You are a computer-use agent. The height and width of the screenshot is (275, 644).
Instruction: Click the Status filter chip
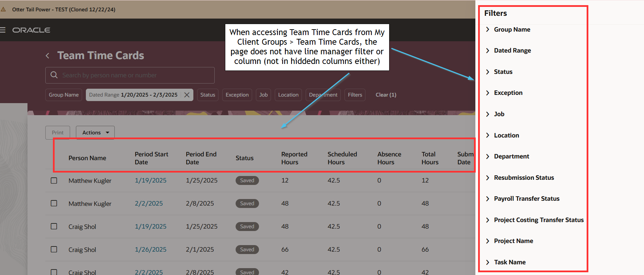pos(208,95)
